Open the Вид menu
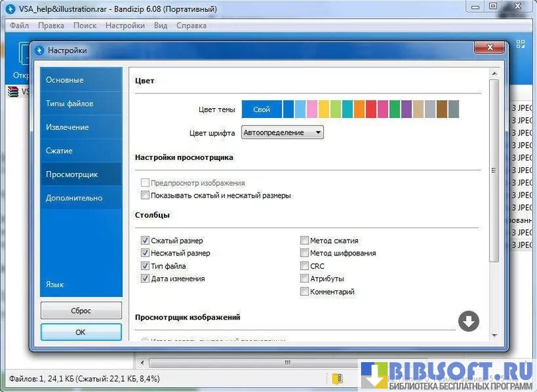537x392 pixels. [160, 25]
